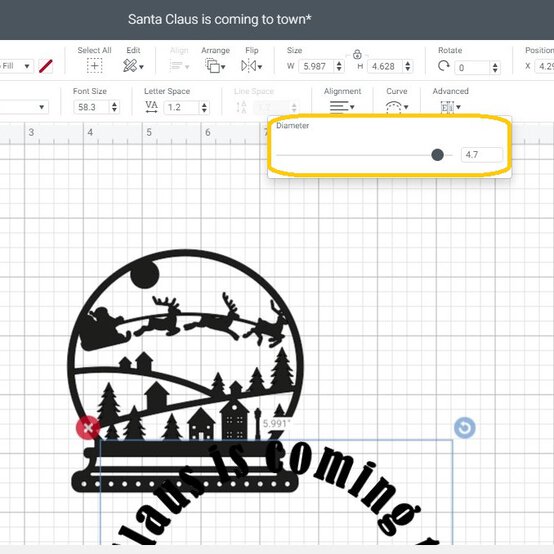The image size is (554, 554).
Task: Click the red line color swatch
Action: (46, 66)
